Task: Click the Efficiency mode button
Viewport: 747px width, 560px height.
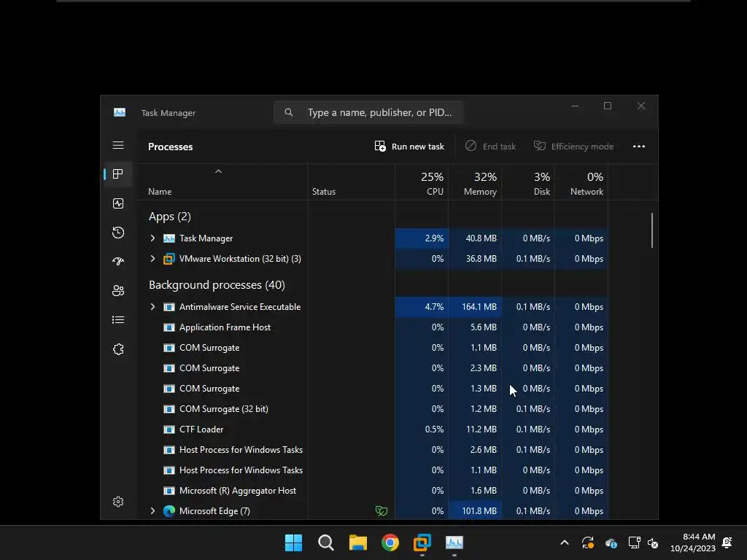Action: [x=573, y=146]
